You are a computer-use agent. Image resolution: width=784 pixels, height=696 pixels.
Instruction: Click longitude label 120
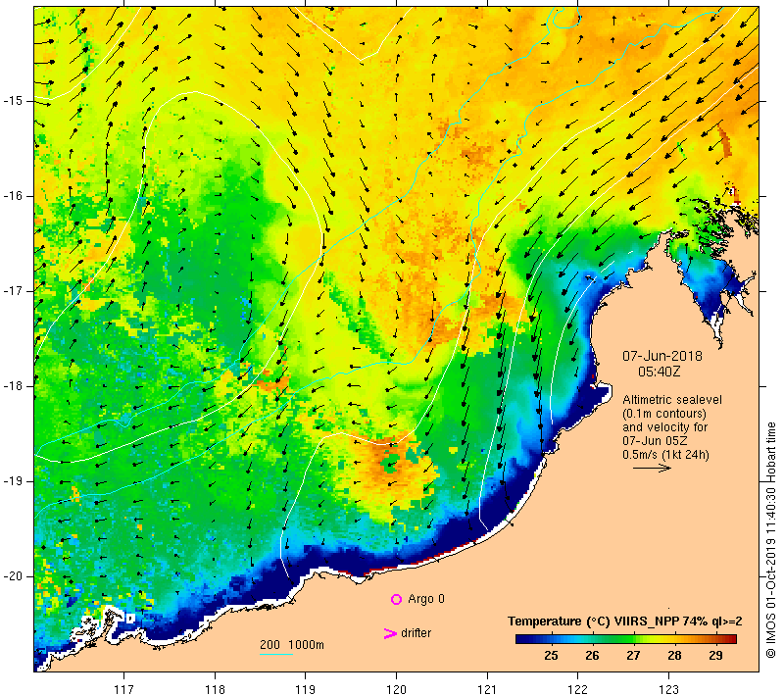click(397, 689)
